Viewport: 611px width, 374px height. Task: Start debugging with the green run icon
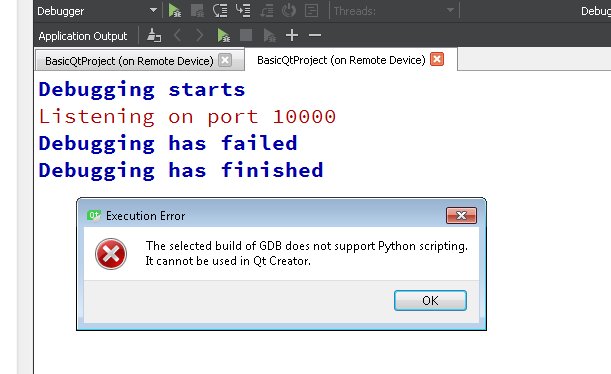(x=175, y=11)
